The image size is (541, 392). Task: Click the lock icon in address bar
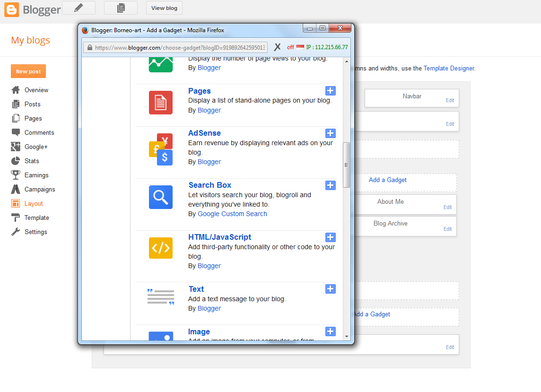pos(90,48)
